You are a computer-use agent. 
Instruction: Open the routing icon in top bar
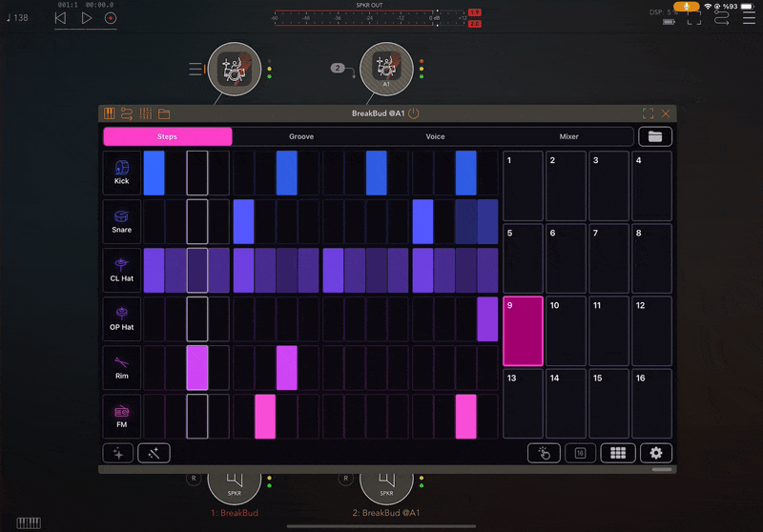click(x=722, y=18)
